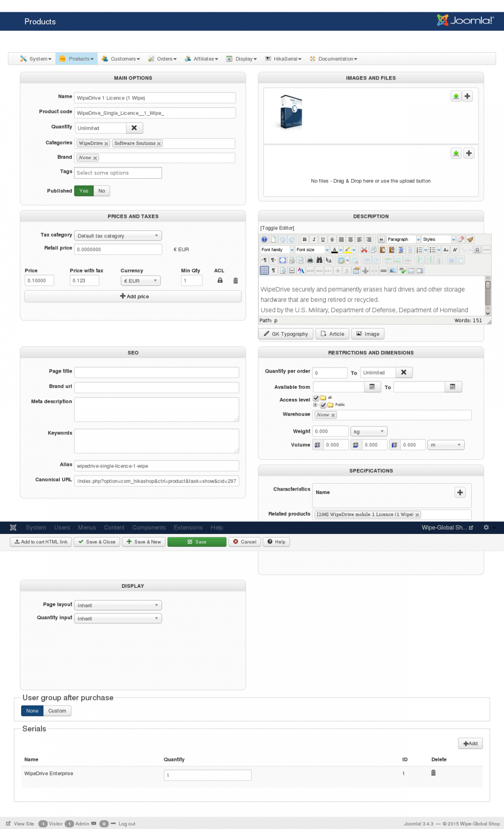Open the Extensions menu in admin bar
The width and height of the screenshot is (504, 829).
[x=188, y=528]
